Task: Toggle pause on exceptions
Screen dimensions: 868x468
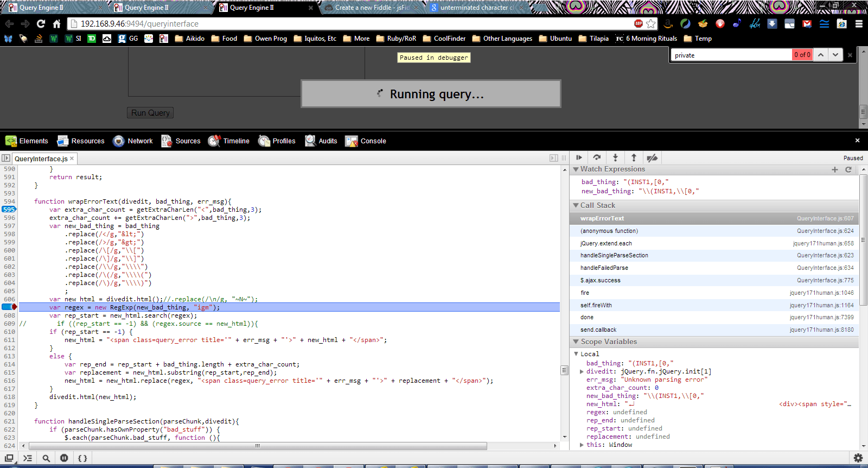Action: (64, 458)
